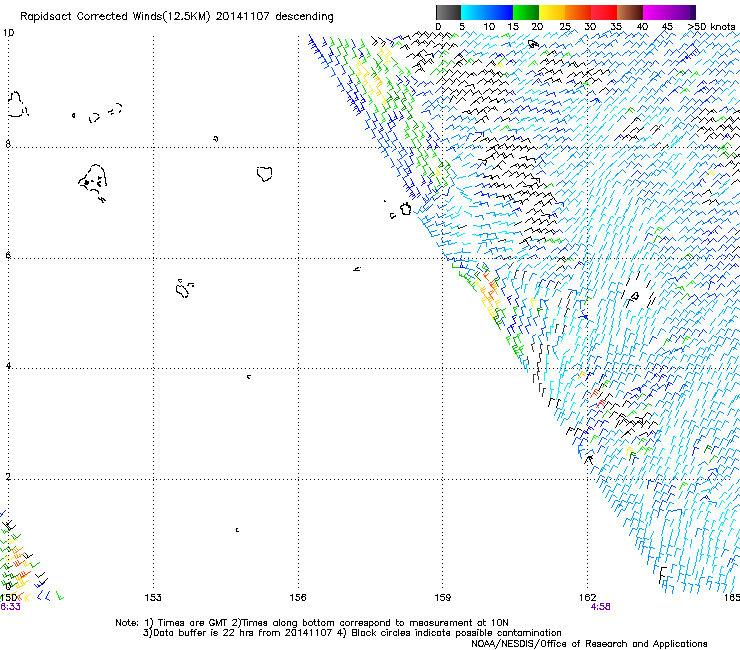Click the latitude label 2

[x=8, y=476]
